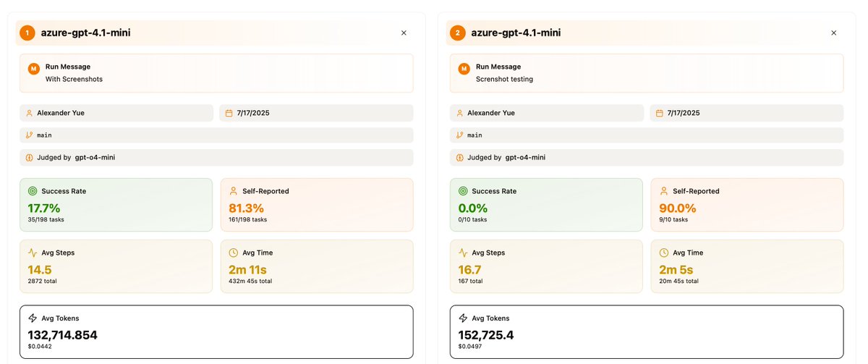868x364 pixels.
Task: Click the person icon in run 1 Self-Reported
Action: click(x=233, y=191)
